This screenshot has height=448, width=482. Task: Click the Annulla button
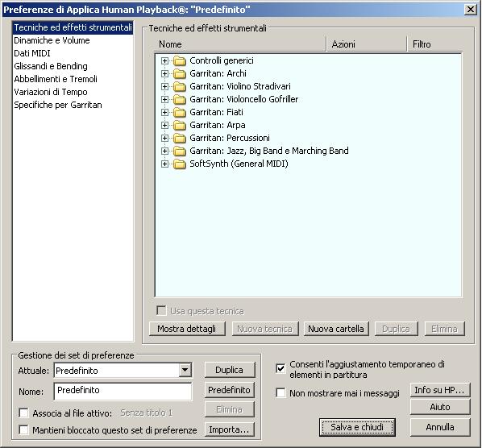tap(440, 427)
